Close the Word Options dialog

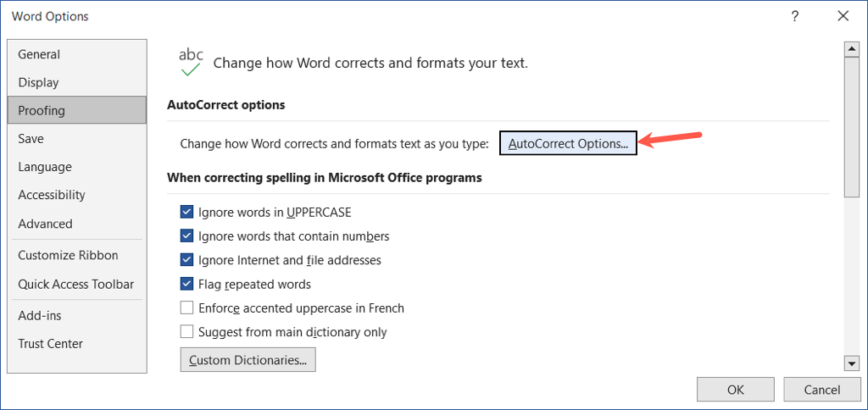[843, 16]
